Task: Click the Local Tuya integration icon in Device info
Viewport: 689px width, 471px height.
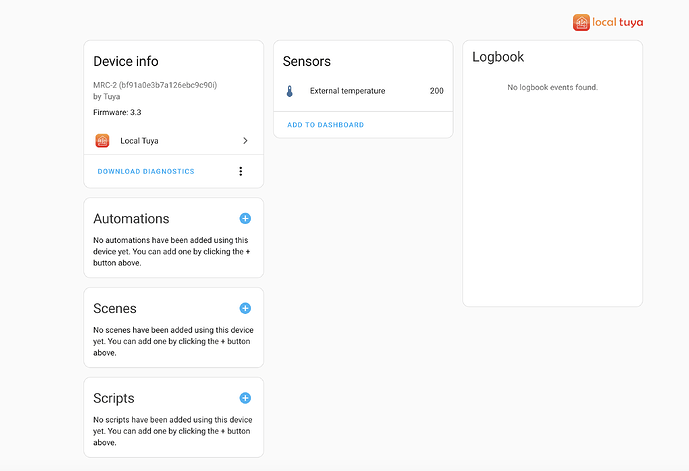Action: tap(102, 141)
